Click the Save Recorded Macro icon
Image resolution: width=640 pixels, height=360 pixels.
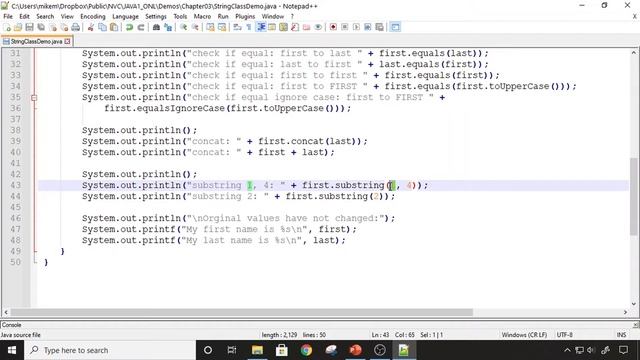point(379,27)
